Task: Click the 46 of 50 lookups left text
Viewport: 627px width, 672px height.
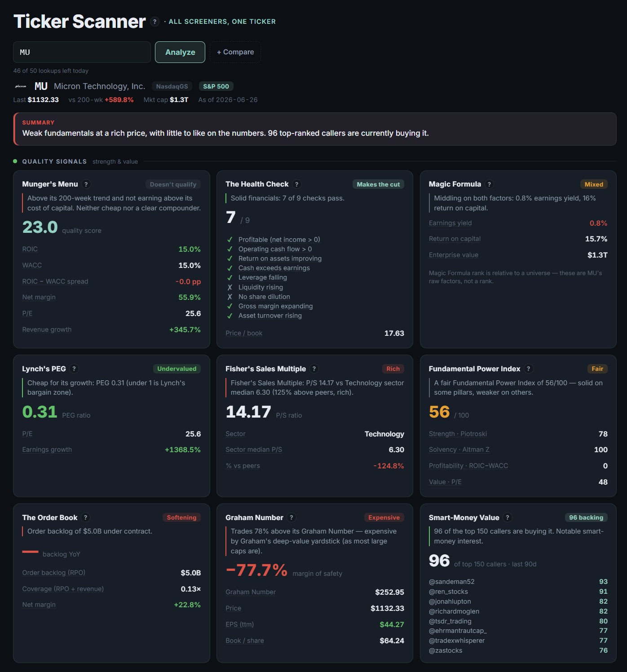Action: tap(51, 71)
